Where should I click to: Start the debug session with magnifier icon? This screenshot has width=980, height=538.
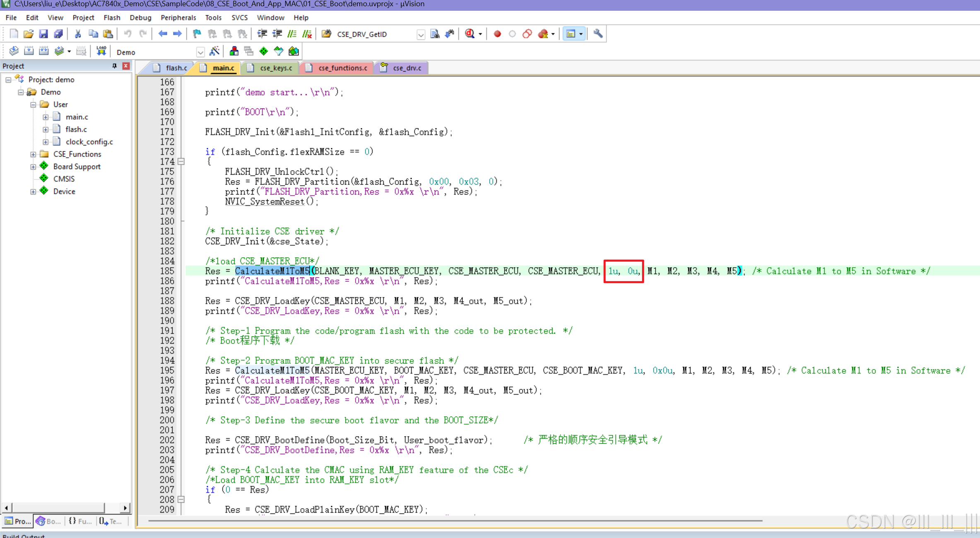click(470, 34)
